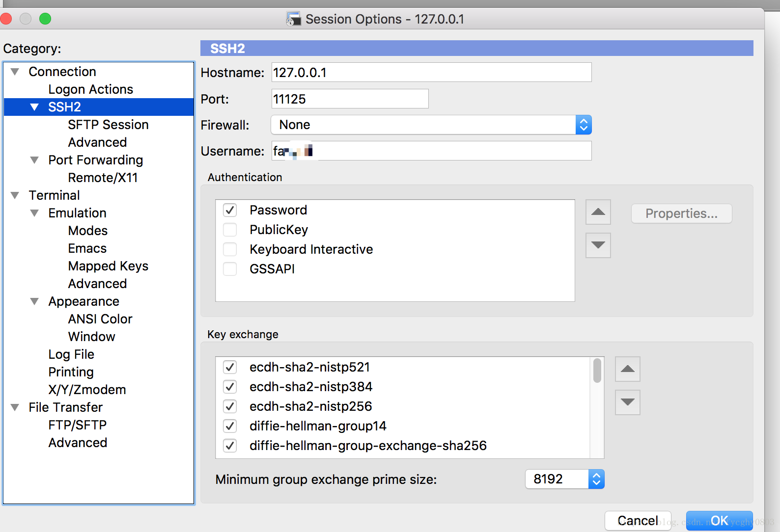Screen dimensions: 780x532
Task: Move key exchange item down with arrow
Action: click(x=627, y=402)
